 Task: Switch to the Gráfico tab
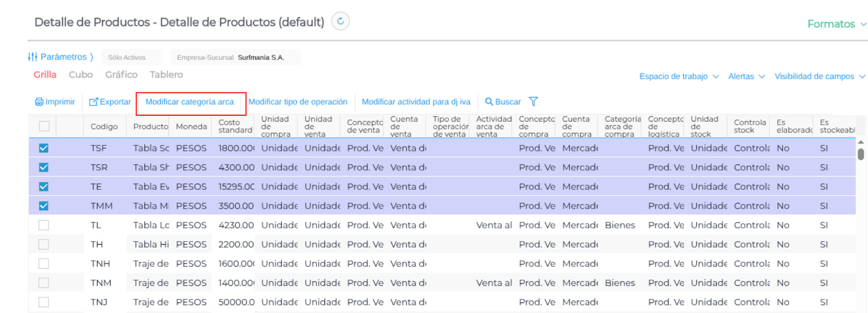tap(121, 75)
